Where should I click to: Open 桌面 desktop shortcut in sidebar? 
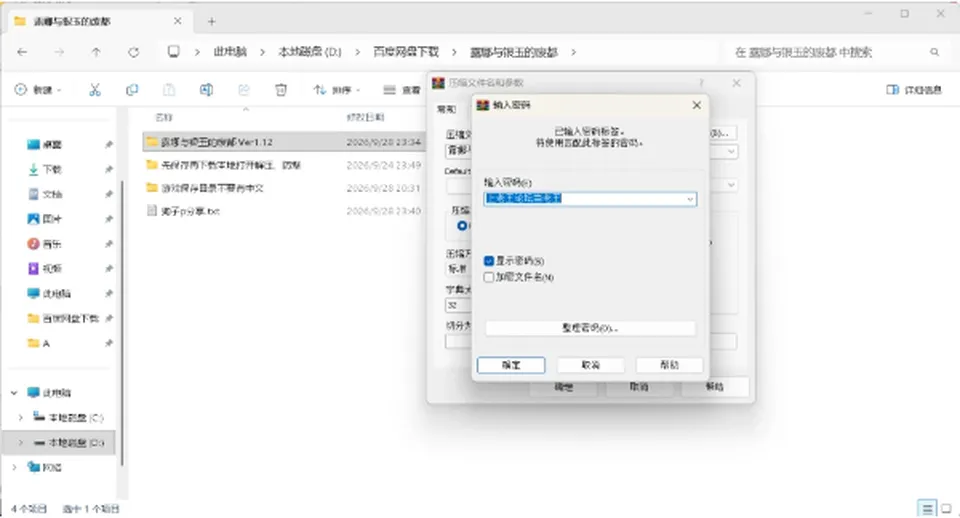[52, 145]
